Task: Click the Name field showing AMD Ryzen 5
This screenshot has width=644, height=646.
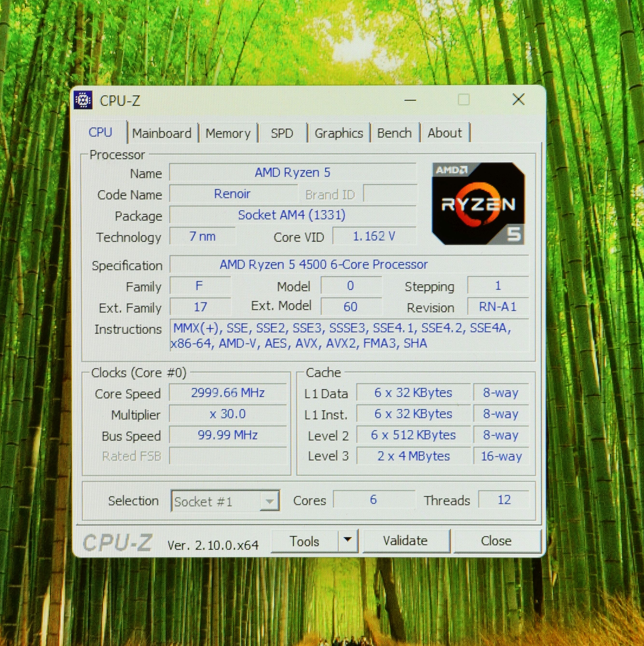Action: 293,172
